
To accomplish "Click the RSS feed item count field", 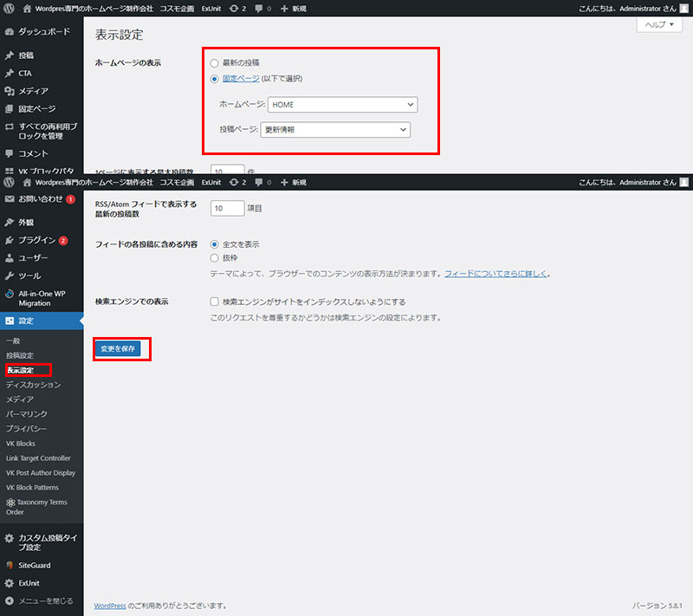I will [228, 209].
